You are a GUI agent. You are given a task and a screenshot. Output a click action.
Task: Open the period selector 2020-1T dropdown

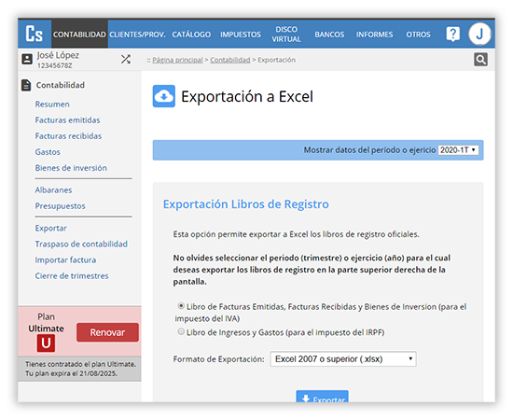coord(458,150)
